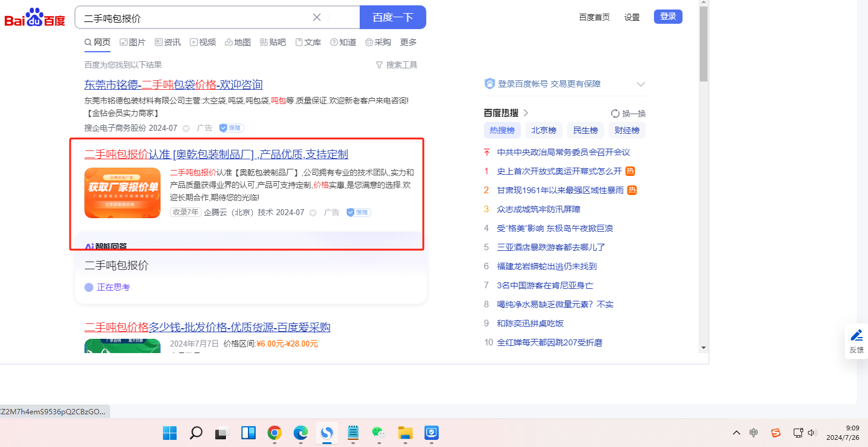
Task: Click the 换一换 refresh icon in hot search
Action: (615, 114)
